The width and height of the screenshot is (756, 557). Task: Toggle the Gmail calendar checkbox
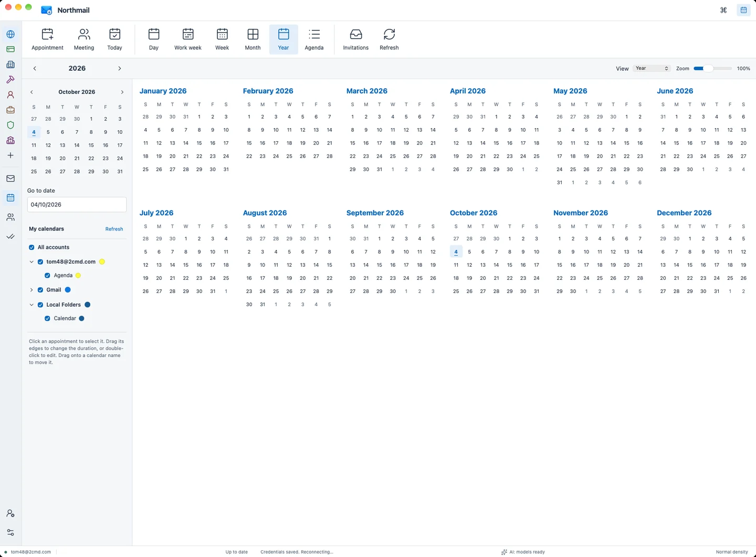click(x=40, y=290)
